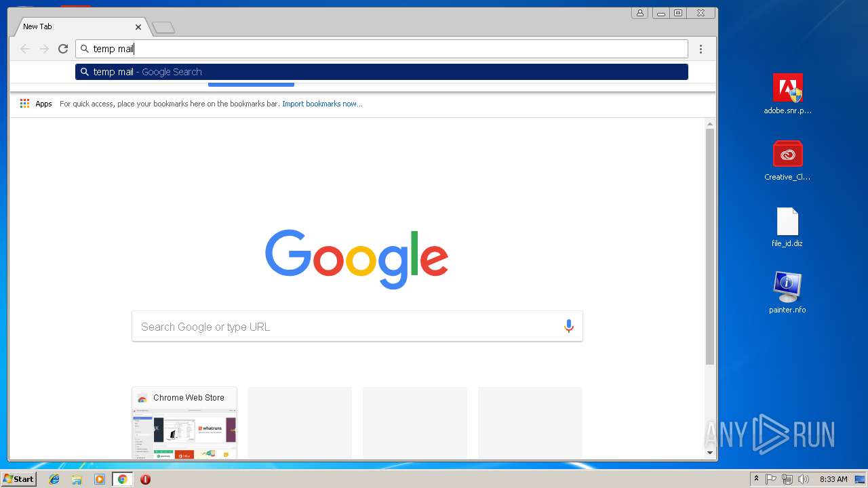The width and height of the screenshot is (868, 488).
Task: Open the volume speaker icon
Action: tap(804, 479)
